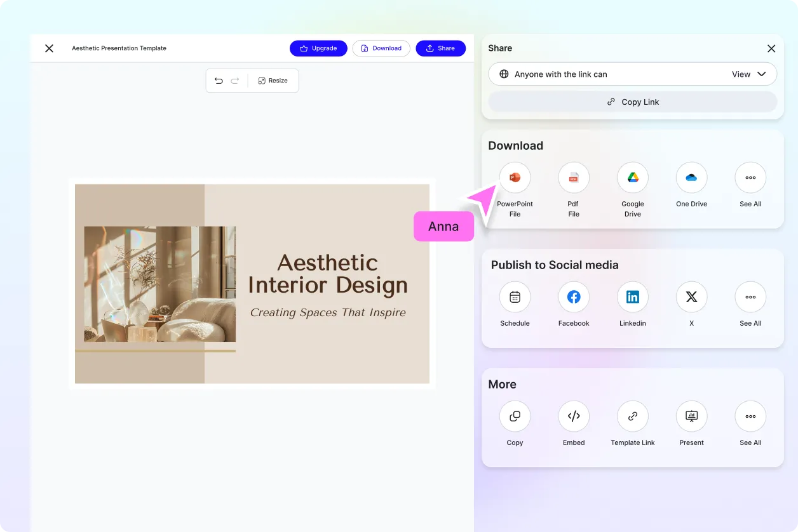The width and height of the screenshot is (798, 532).
Task: Select the gold line under the photo
Action: [156, 350]
